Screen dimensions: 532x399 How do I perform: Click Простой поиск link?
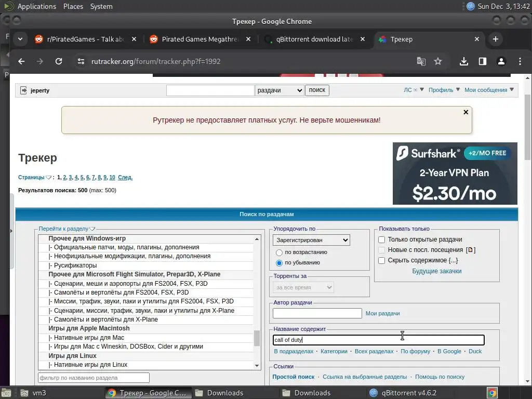294,377
